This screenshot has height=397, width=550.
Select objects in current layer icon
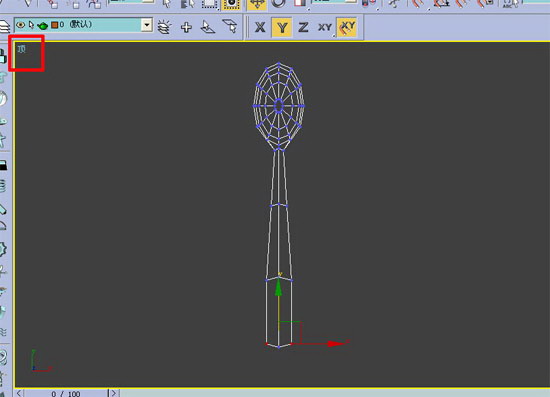coord(207,27)
